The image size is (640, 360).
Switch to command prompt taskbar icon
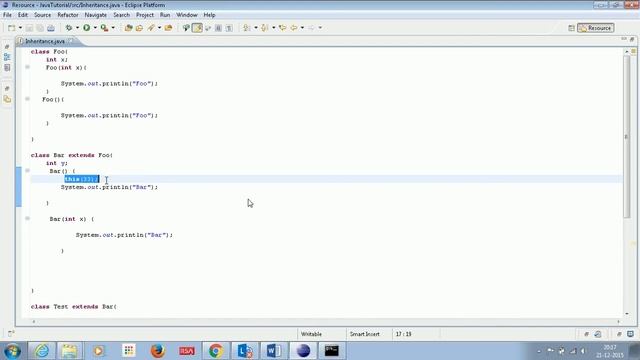coord(331,351)
